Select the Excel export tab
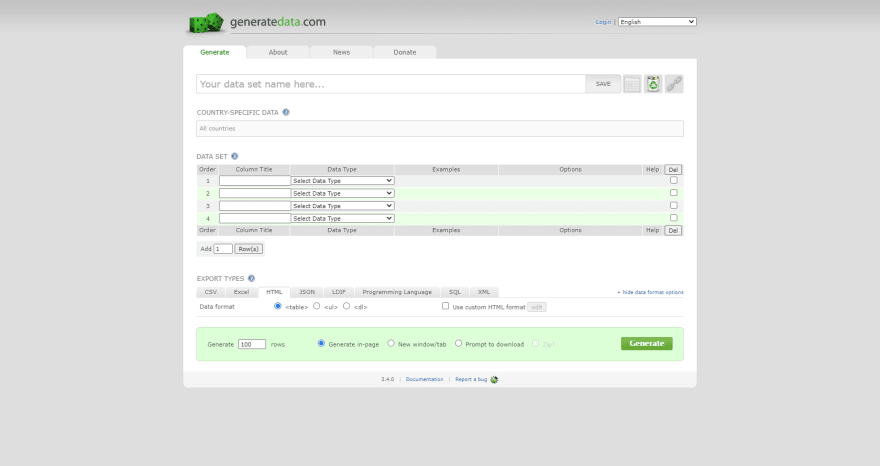Image resolution: width=880 pixels, height=466 pixels. point(241,293)
